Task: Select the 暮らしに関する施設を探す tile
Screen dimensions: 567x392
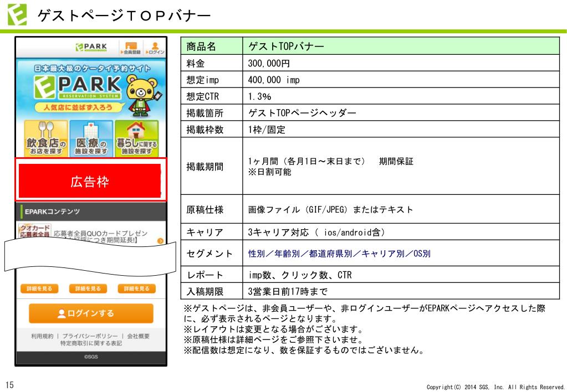Action: tap(137, 138)
